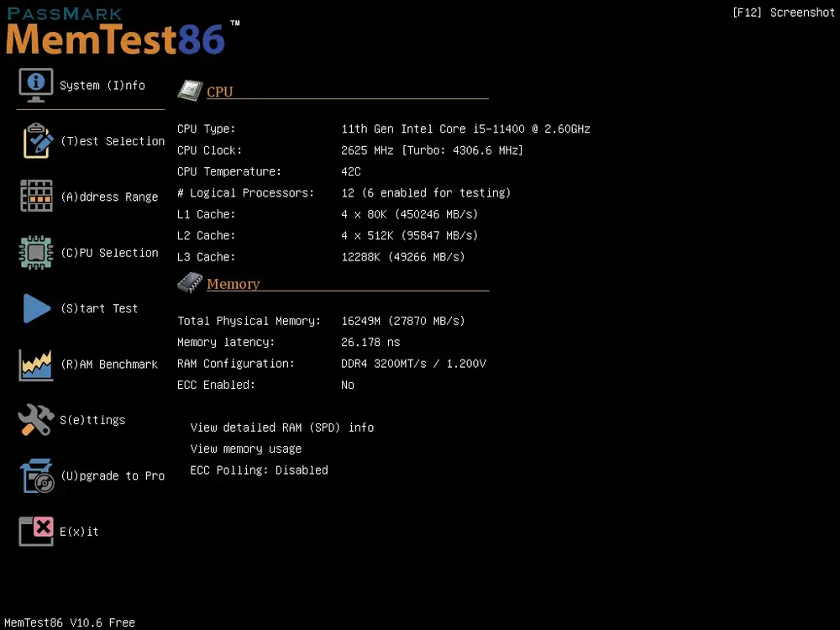The width and height of the screenshot is (840, 630).
Task: Click the L1 Cache: label
Action: [x=207, y=214]
